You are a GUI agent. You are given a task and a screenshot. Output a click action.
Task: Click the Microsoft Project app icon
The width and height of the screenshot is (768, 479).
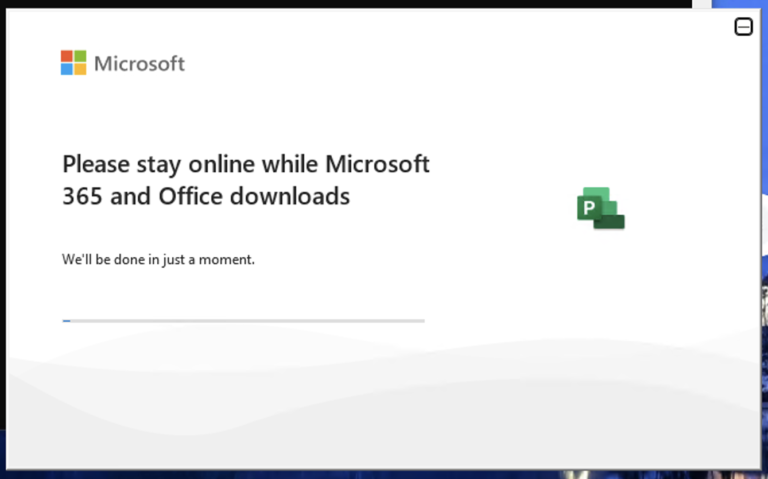click(601, 208)
